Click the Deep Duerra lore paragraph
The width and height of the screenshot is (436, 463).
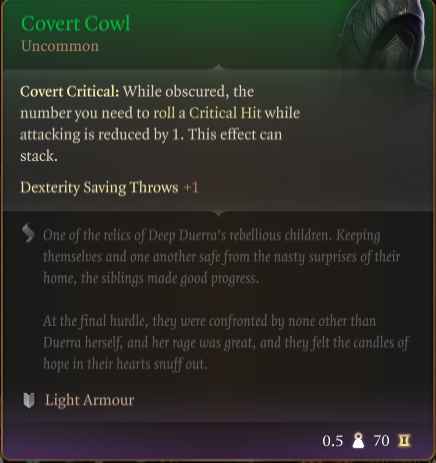(x=221, y=257)
